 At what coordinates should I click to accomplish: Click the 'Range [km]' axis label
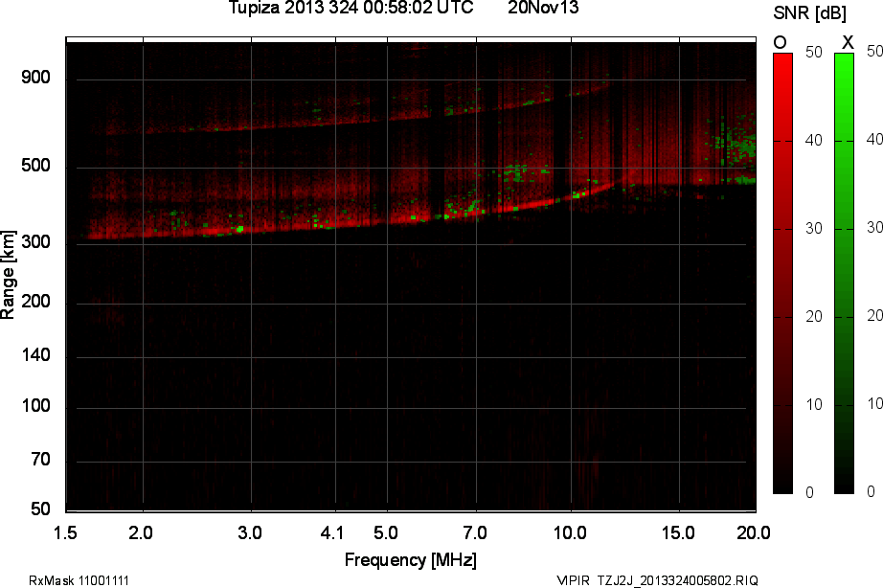(x=8, y=274)
